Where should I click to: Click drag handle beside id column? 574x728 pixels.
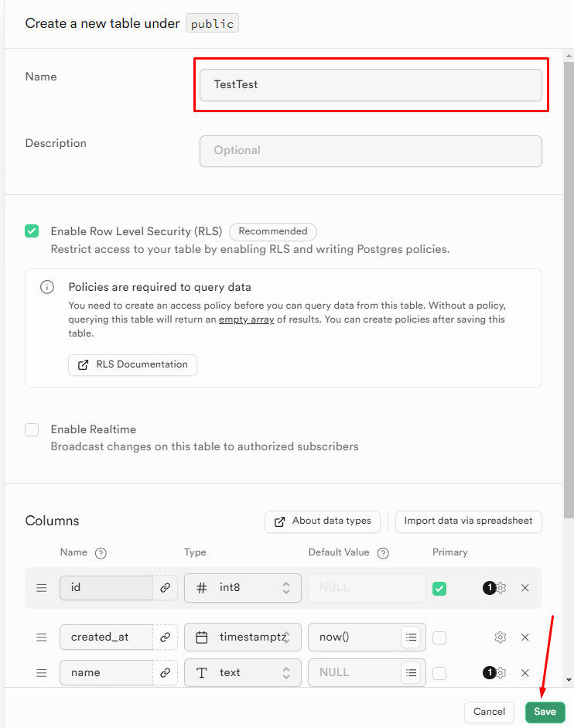41,587
